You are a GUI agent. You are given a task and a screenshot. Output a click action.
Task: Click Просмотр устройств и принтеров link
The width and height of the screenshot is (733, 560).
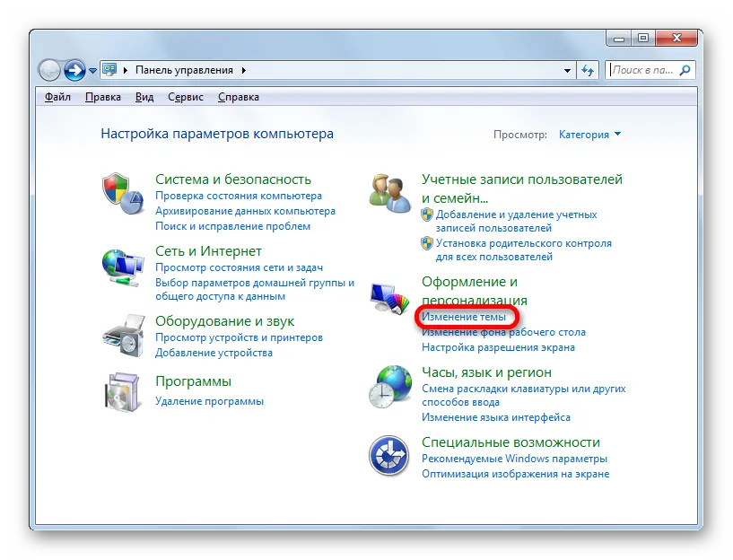coord(239,337)
